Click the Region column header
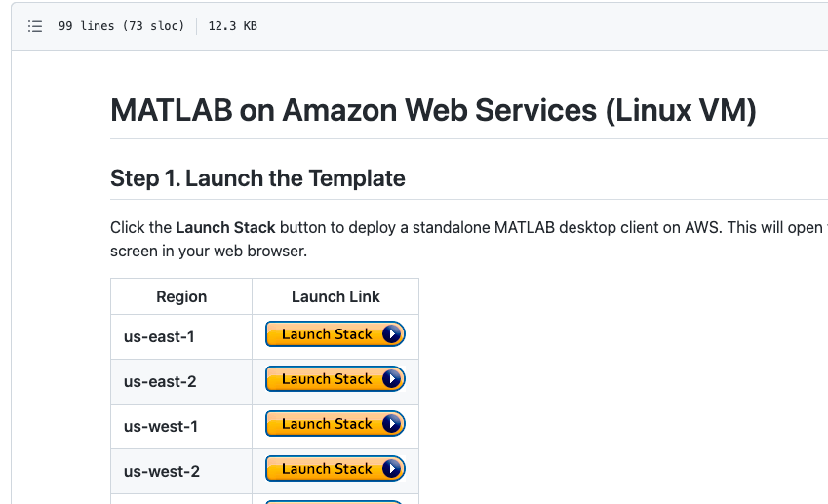The width and height of the screenshot is (828, 504). click(181, 296)
